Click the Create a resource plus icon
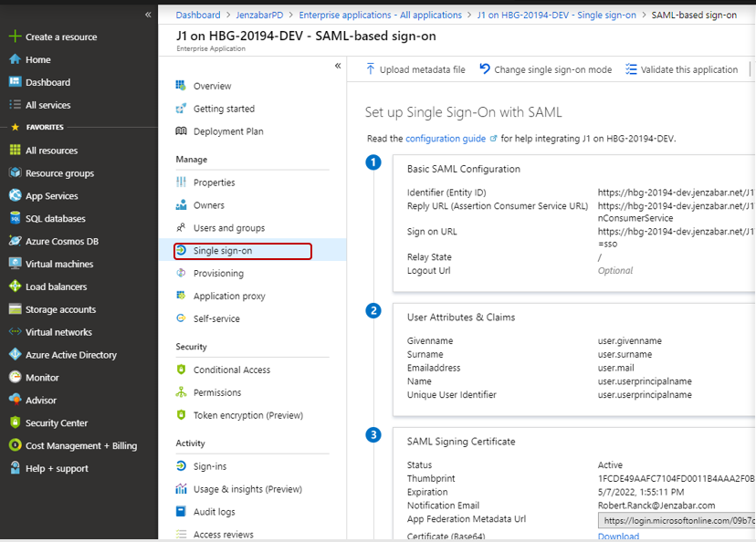The height and width of the screenshot is (542, 756). click(15, 36)
